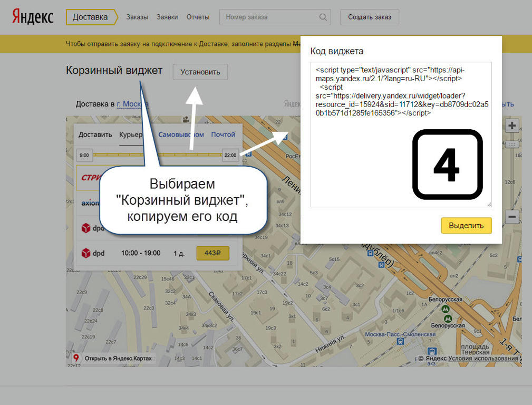Viewport: 532px width, 405px height.
Task: Select the Курьером delivery tab
Action: [131, 135]
